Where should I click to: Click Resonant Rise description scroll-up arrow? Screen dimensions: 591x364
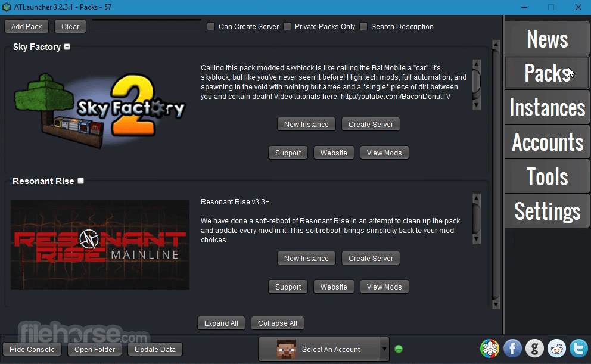(x=477, y=198)
